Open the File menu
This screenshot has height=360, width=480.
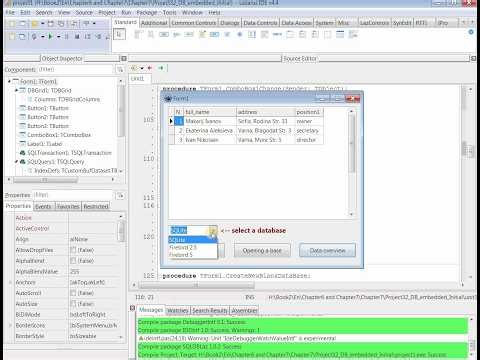(x=10, y=13)
